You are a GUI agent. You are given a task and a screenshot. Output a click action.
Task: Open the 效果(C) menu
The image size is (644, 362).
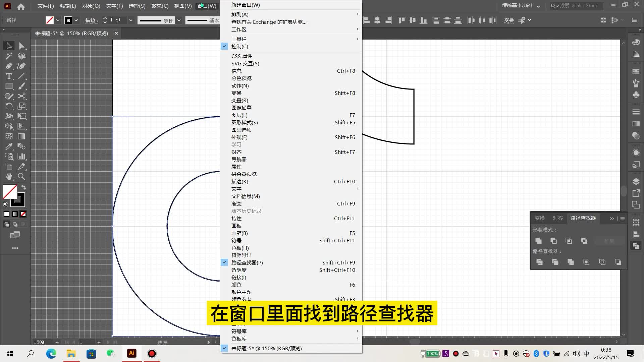(x=160, y=6)
